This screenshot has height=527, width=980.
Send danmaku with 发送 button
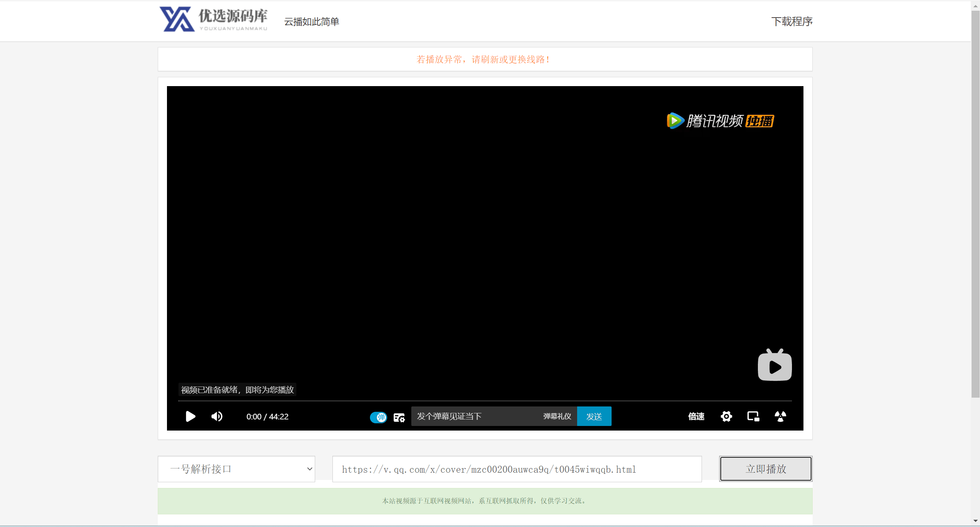tap(594, 416)
